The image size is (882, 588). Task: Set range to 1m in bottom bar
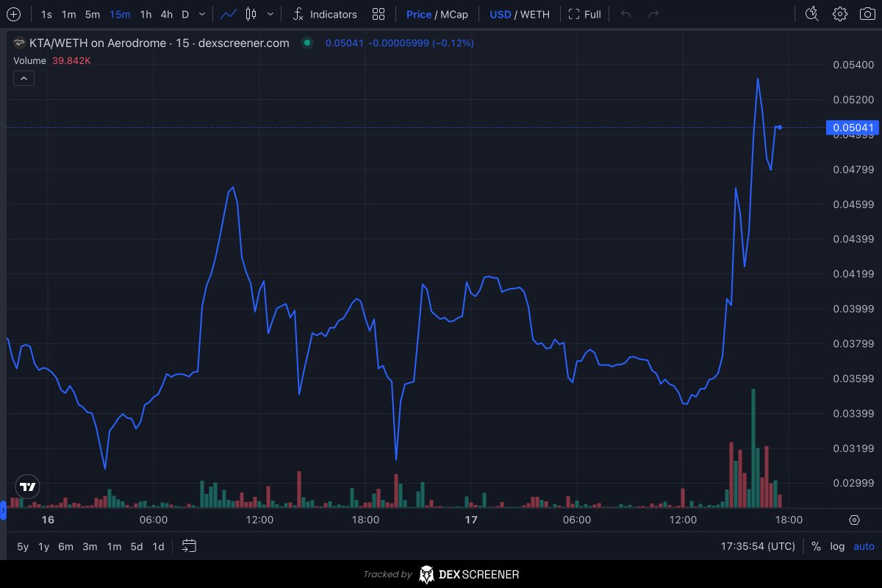tap(114, 546)
